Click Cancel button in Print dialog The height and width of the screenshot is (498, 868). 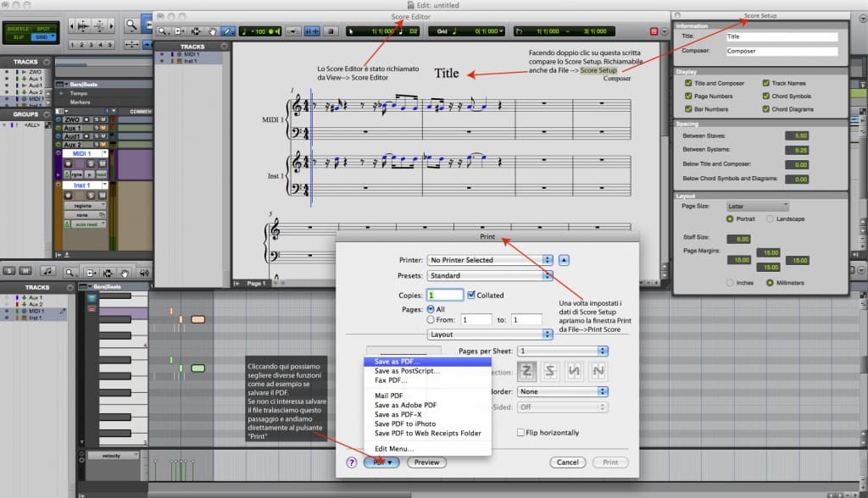pyautogui.click(x=567, y=462)
